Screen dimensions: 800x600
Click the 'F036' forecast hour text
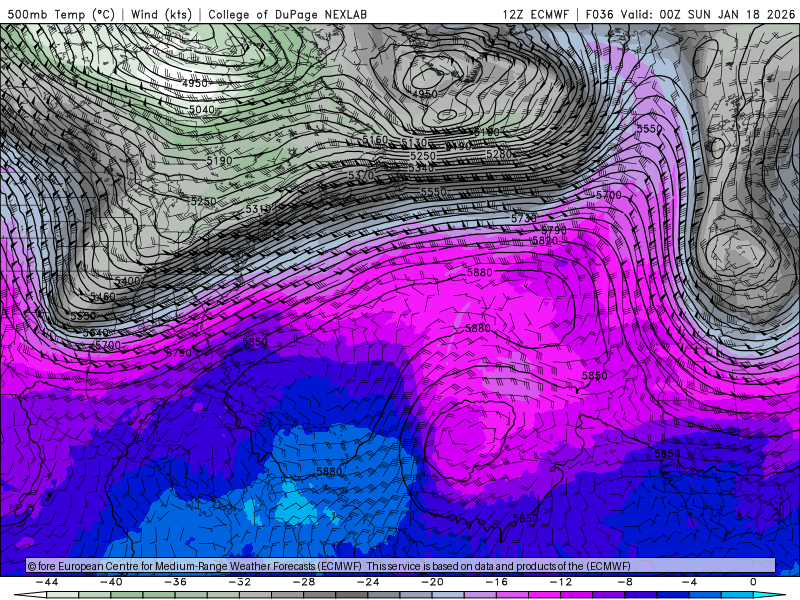click(599, 14)
